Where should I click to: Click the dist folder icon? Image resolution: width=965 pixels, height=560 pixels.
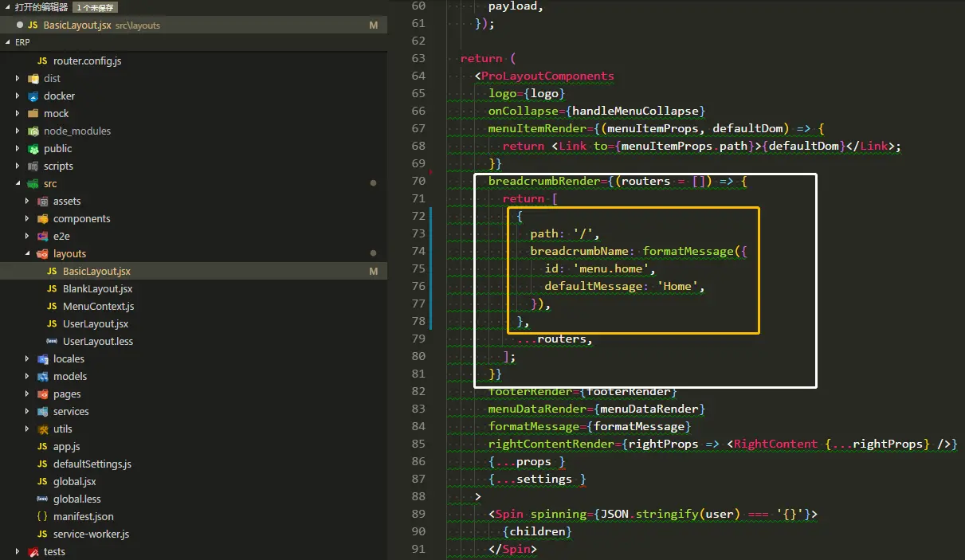pyautogui.click(x=33, y=78)
